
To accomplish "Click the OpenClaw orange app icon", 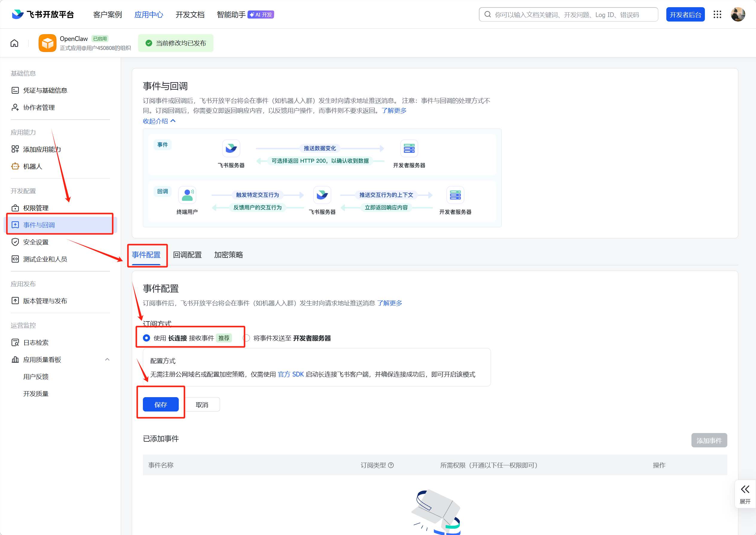I will (x=48, y=43).
